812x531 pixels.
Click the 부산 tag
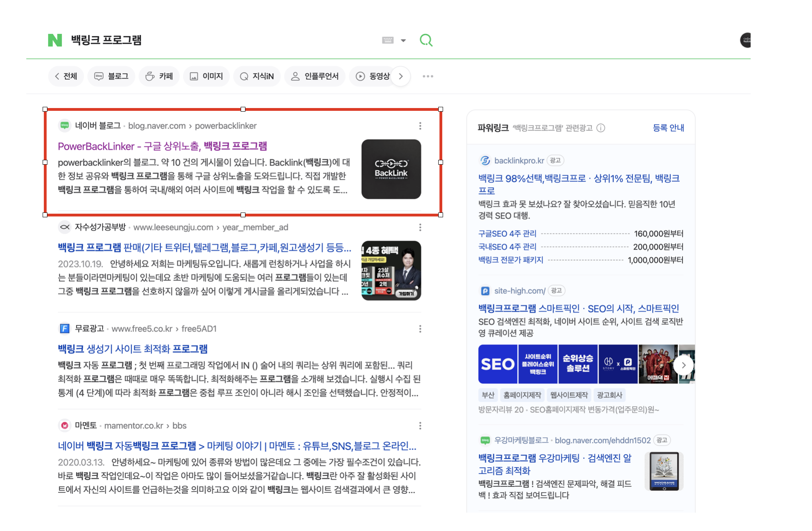pyautogui.click(x=488, y=395)
